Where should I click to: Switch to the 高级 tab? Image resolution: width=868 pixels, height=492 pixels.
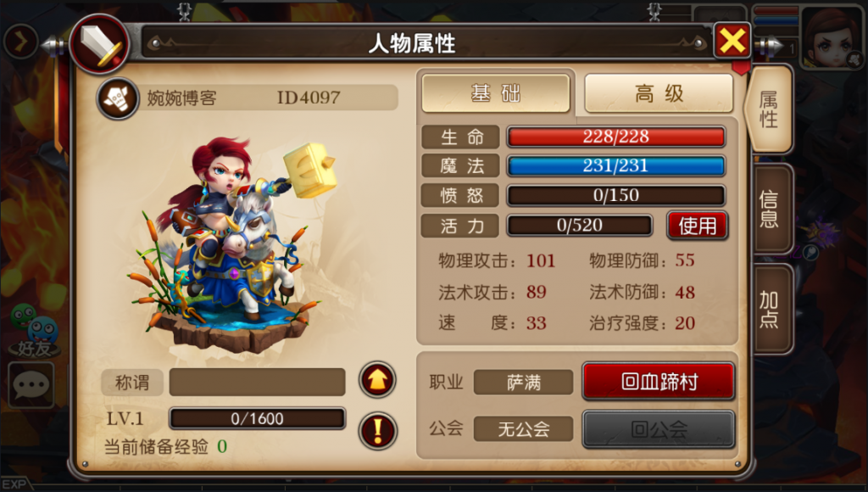[659, 93]
